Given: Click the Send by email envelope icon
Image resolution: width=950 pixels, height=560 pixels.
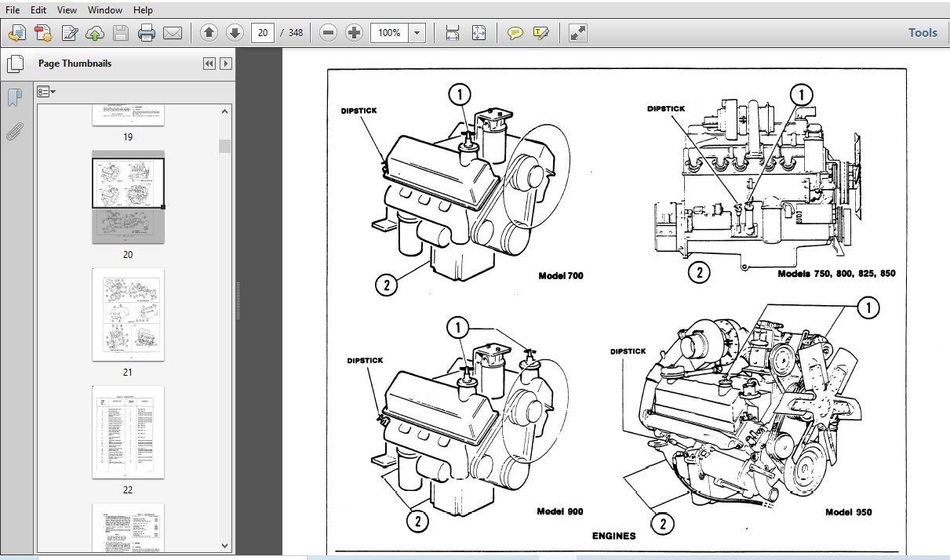Looking at the screenshot, I should click(173, 33).
